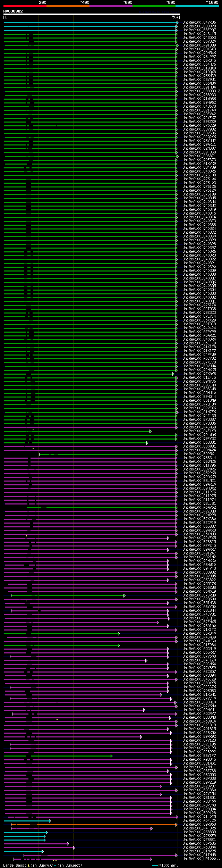The height and width of the screenshot is (868, 222).
Task: Select the label UniRef100_A1THM8
Action: pyautogui.click(x=199, y=855)
